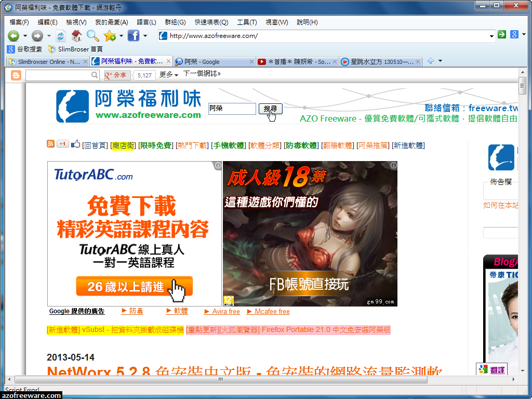532x399 pixels.
Task: Open the 防毒軟體 navigation link
Action: (x=300, y=145)
